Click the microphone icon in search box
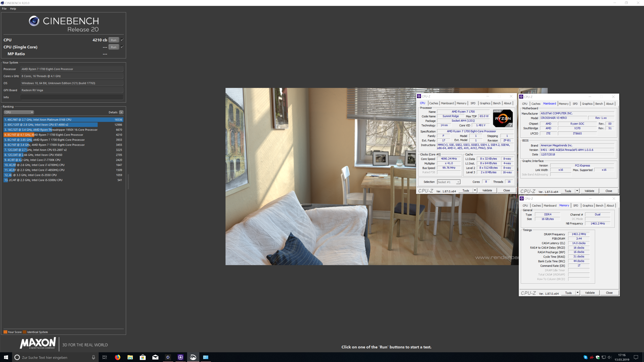 coord(93,357)
